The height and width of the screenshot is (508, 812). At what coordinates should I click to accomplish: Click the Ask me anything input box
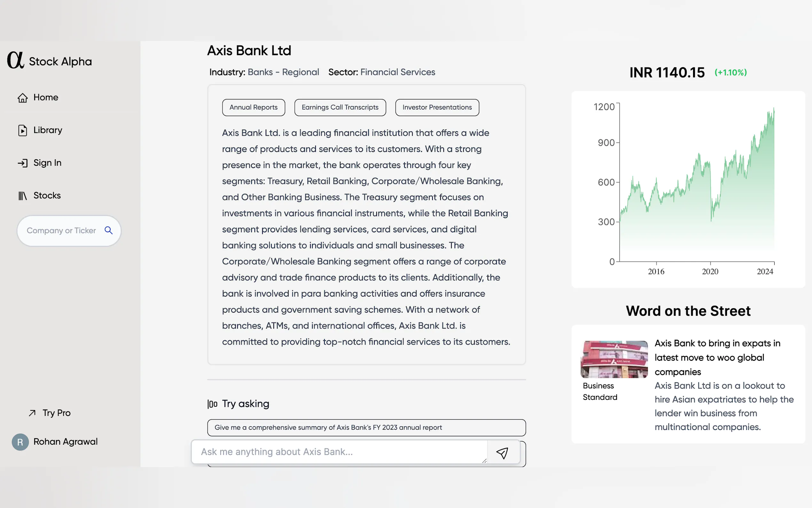(x=339, y=452)
